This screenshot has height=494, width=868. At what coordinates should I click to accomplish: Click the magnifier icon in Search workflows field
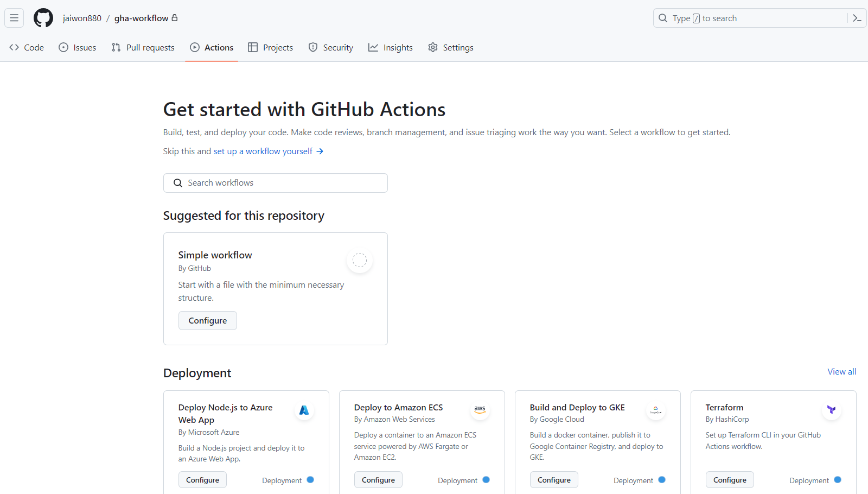[x=178, y=183]
